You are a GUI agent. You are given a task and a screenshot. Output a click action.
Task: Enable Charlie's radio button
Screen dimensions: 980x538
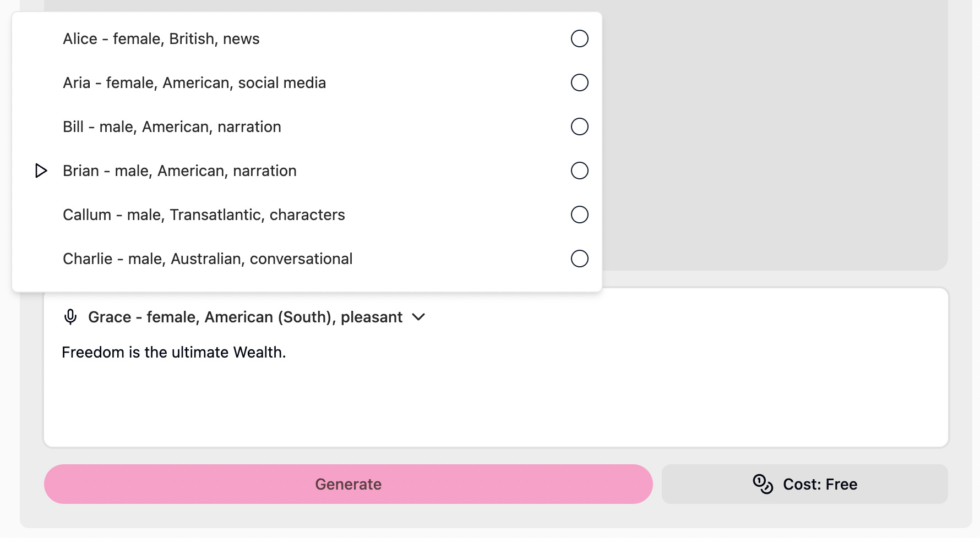pos(579,259)
